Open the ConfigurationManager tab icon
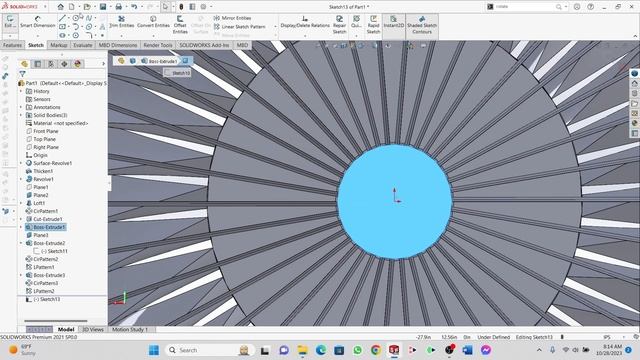The width and height of the screenshot is (640, 360). (x=51, y=64)
